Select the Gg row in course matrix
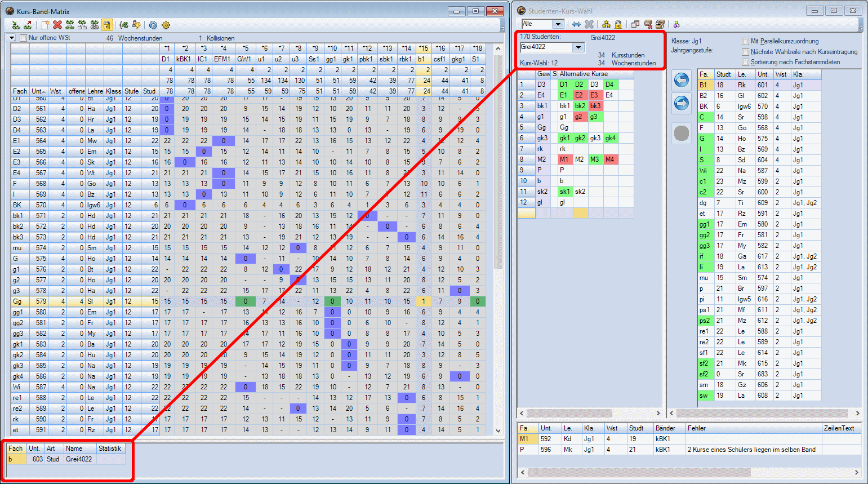This screenshot has width=868, height=484. [17, 301]
